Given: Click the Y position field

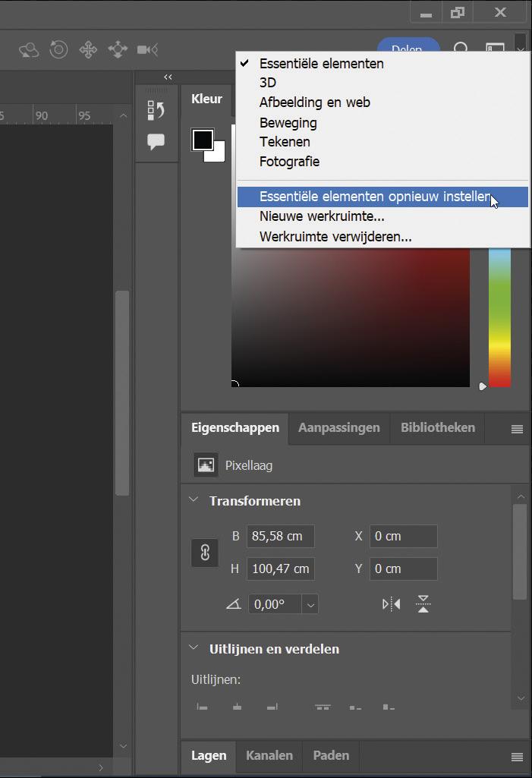Looking at the screenshot, I should [404, 569].
